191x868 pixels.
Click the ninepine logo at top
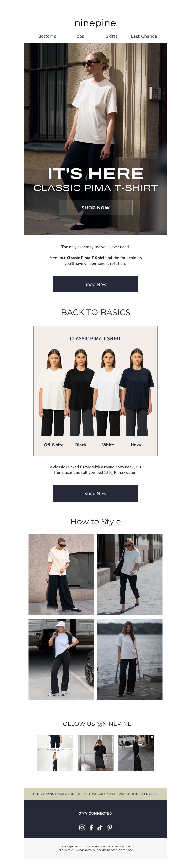tap(95, 23)
